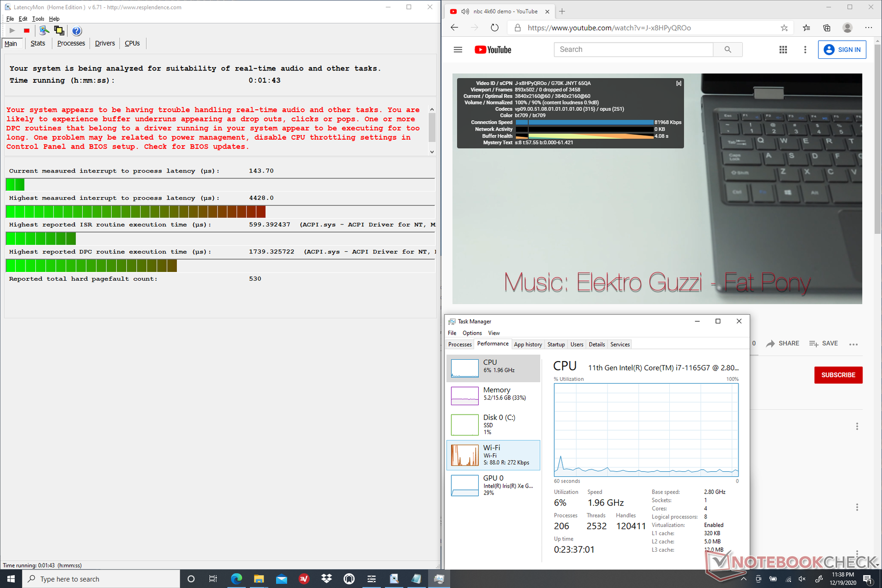Click the muted volume icon in system tray
This screenshot has width=882, height=588.
(x=802, y=579)
